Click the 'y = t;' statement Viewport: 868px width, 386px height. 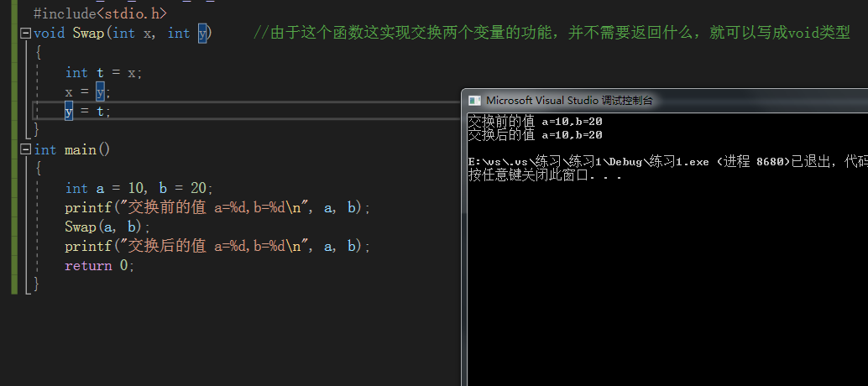coord(88,111)
